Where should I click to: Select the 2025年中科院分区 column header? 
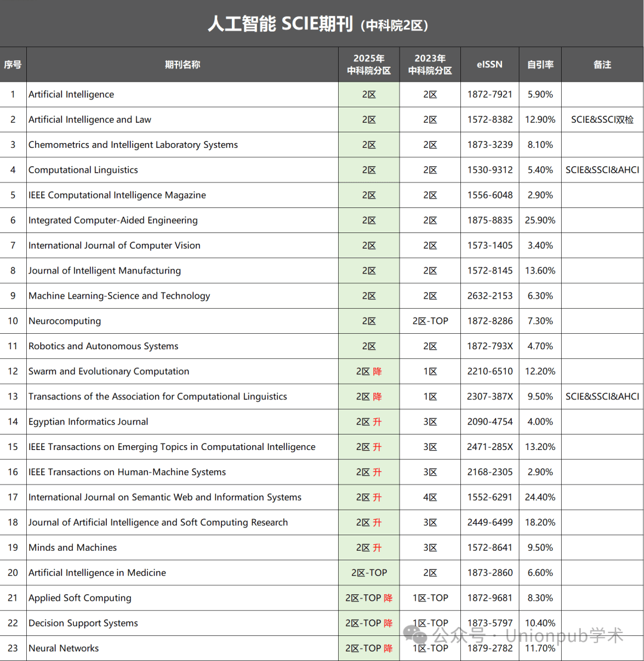pos(369,64)
